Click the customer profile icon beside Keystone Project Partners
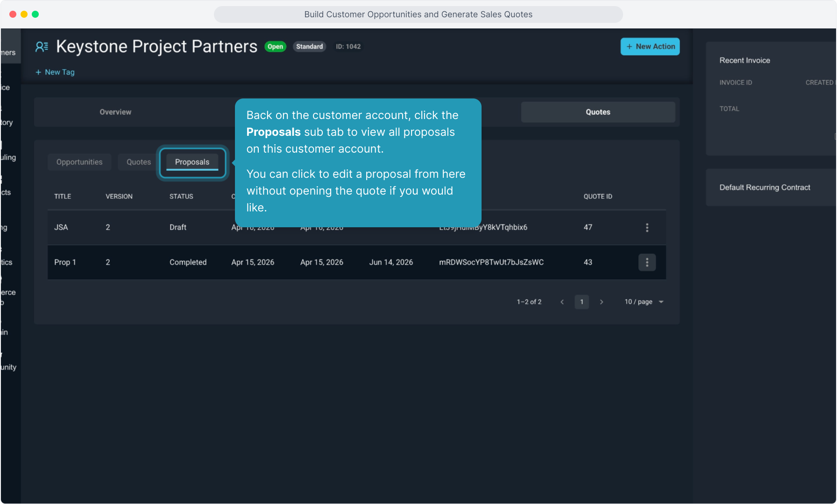The image size is (837, 504). click(42, 47)
